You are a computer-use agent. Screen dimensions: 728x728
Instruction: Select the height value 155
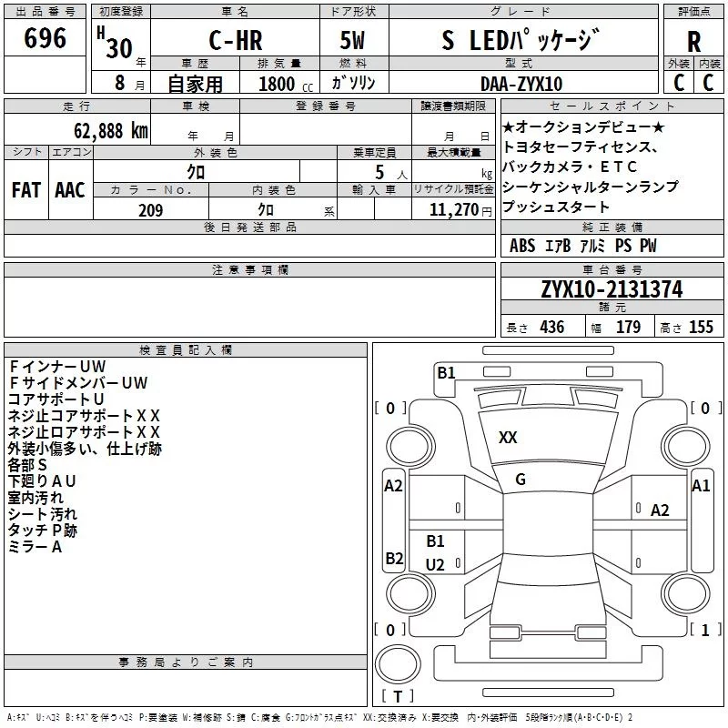pos(701,327)
